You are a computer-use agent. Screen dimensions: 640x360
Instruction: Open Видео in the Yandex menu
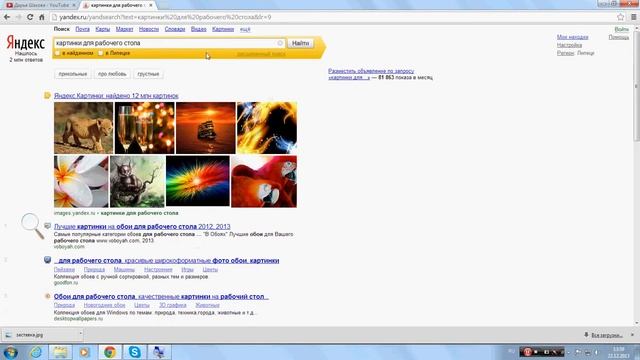(198, 29)
